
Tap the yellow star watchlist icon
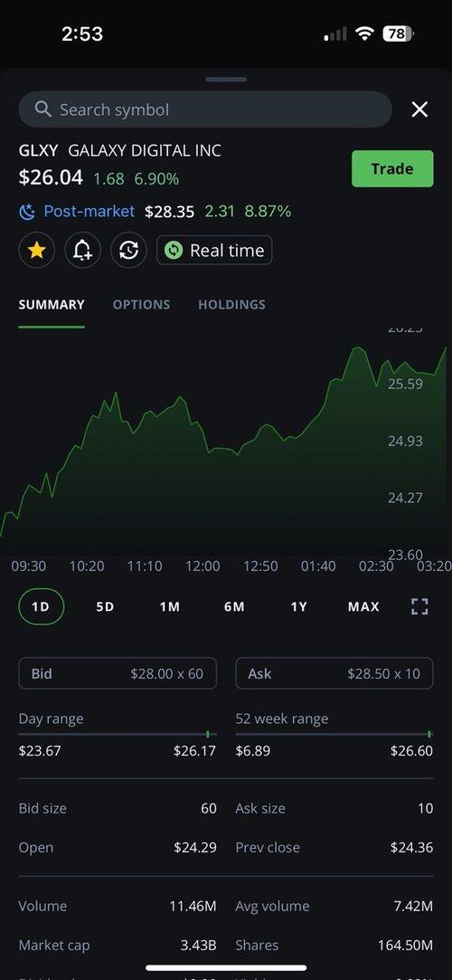(x=37, y=251)
